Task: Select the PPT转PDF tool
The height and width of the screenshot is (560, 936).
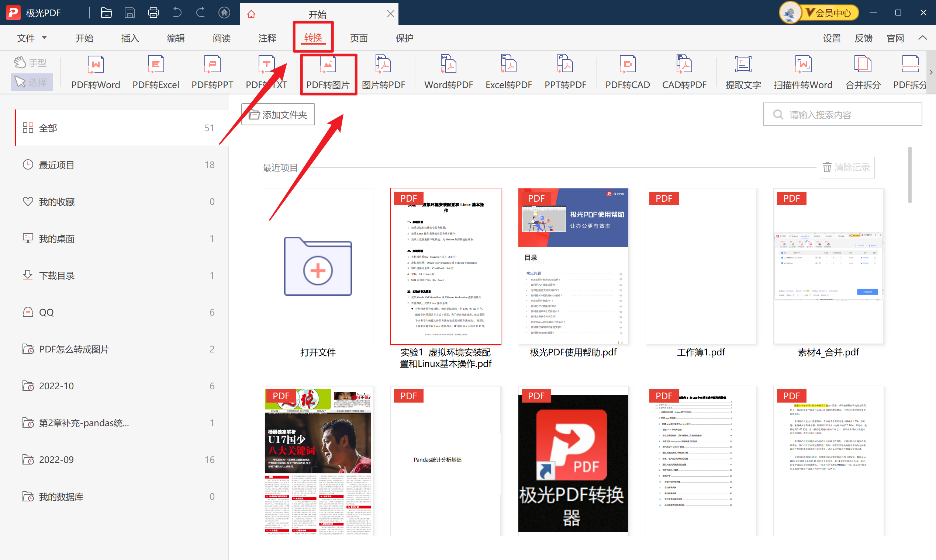Action: point(565,73)
